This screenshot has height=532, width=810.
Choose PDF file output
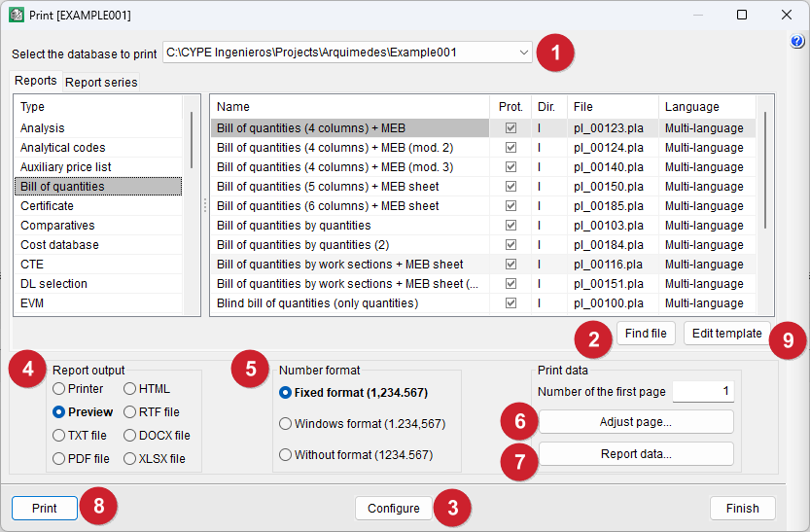[81, 459]
